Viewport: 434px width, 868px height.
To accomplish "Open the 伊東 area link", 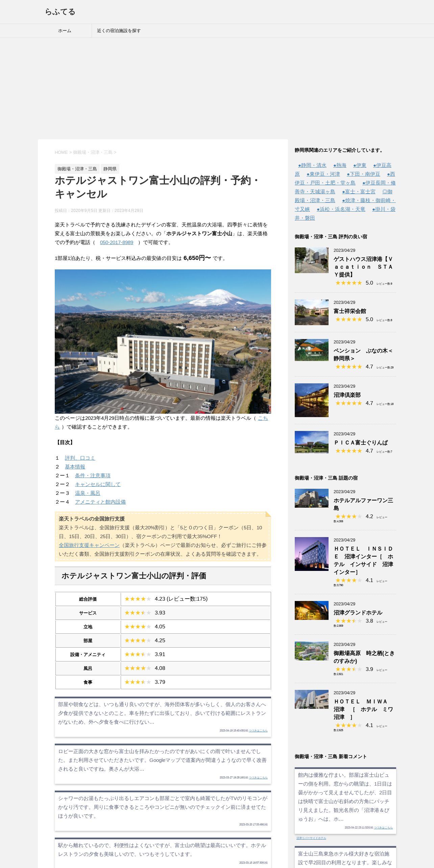I will (360, 165).
